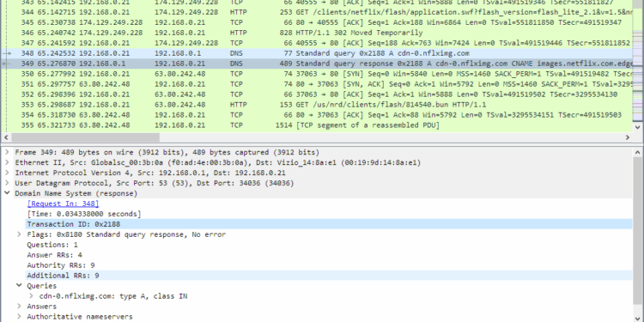Expand User Datagram Protocol row
This screenshot has height=322, width=644.
(7, 183)
